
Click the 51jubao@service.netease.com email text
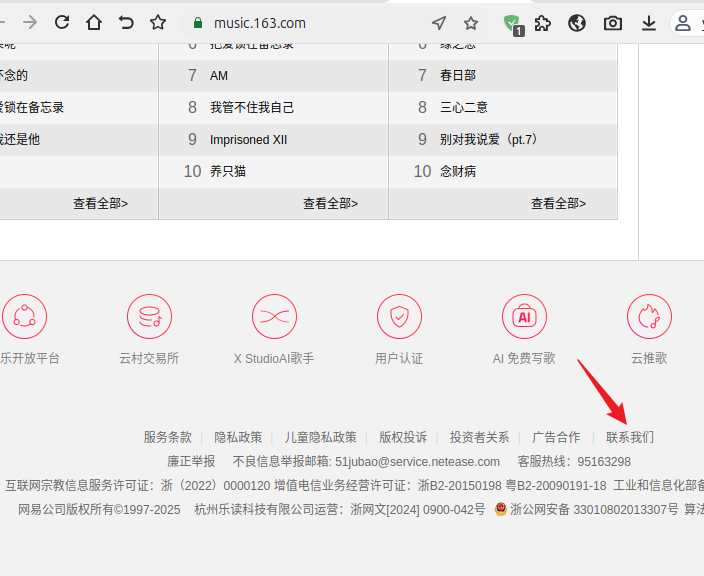418,462
